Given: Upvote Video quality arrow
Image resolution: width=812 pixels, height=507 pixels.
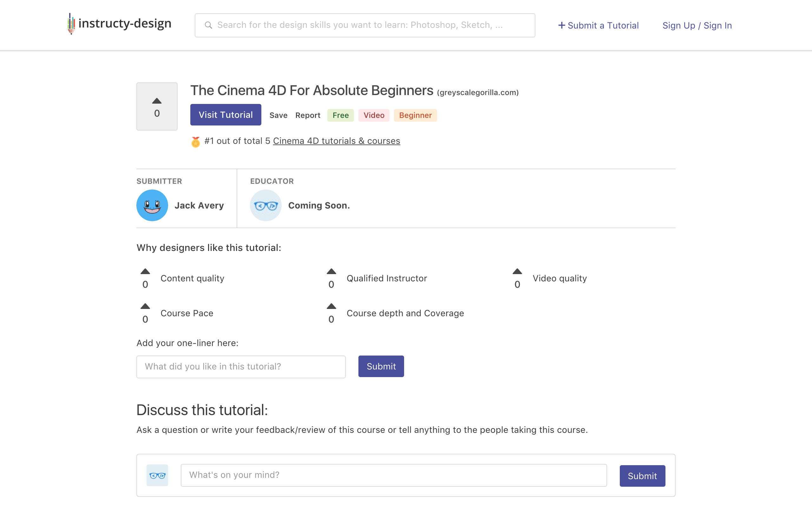Looking at the screenshot, I should click(517, 272).
